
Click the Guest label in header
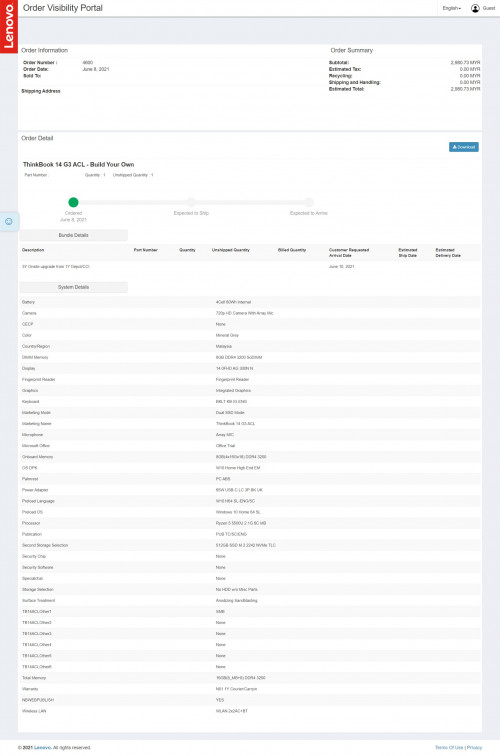[488, 8]
